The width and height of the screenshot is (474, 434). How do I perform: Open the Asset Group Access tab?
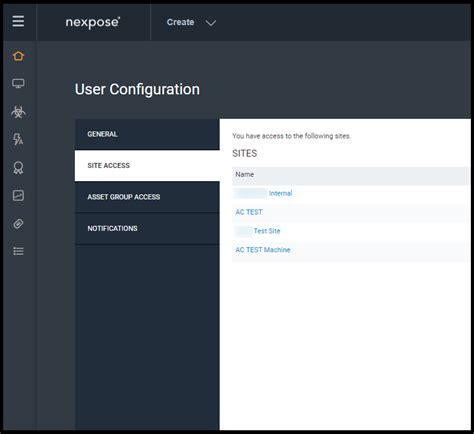[147, 197]
